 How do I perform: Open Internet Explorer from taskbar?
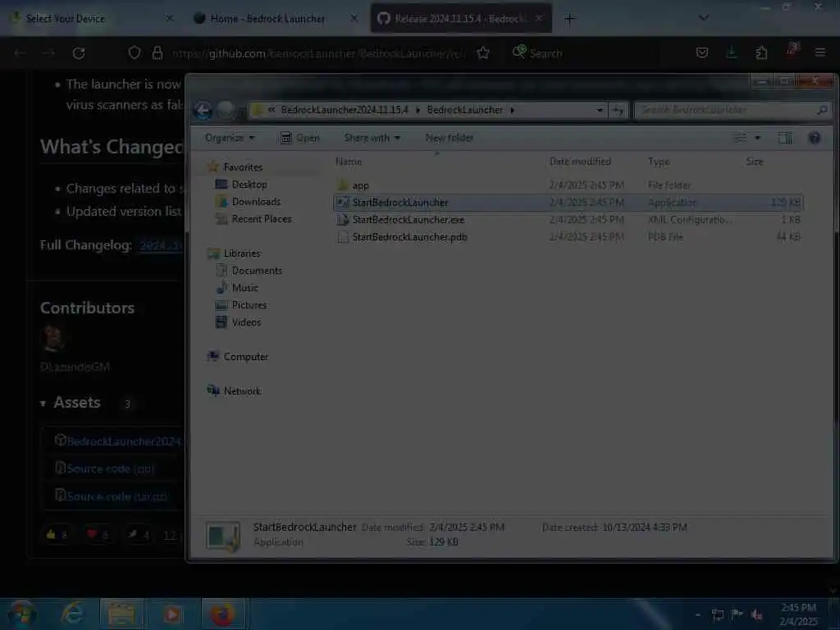(x=72, y=614)
